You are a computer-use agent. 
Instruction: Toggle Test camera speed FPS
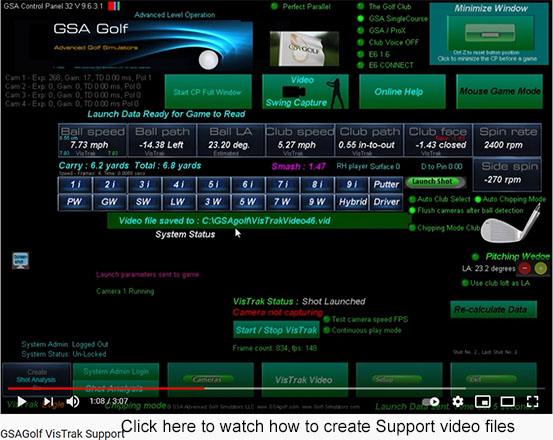(327, 319)
